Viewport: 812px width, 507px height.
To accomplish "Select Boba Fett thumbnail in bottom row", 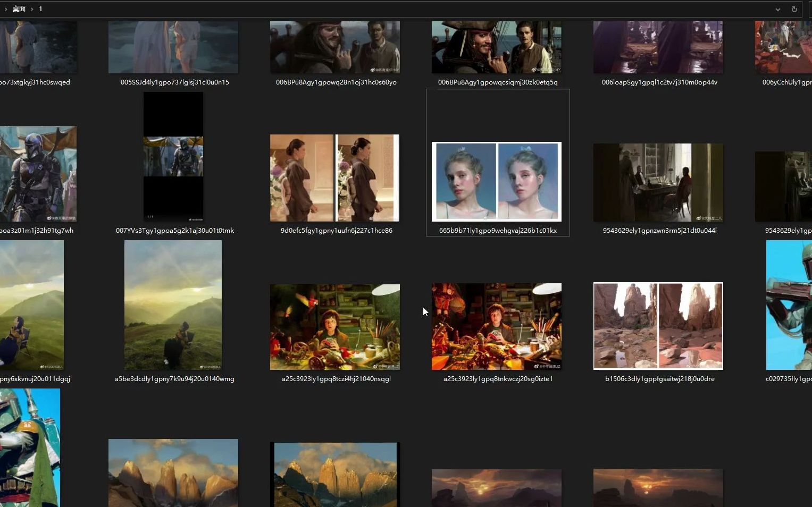I will pos(30,447).
